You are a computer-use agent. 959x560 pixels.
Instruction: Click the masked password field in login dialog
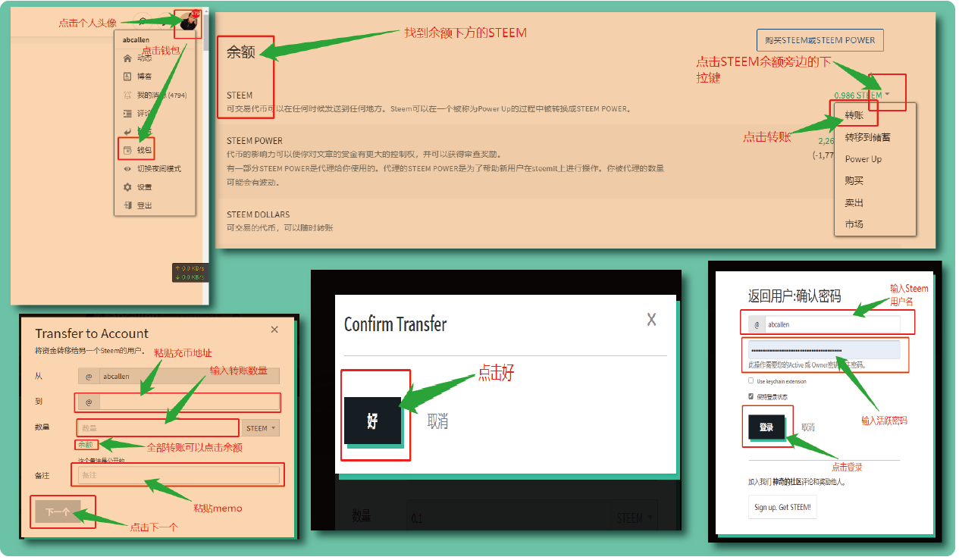[x=824, y=349]
